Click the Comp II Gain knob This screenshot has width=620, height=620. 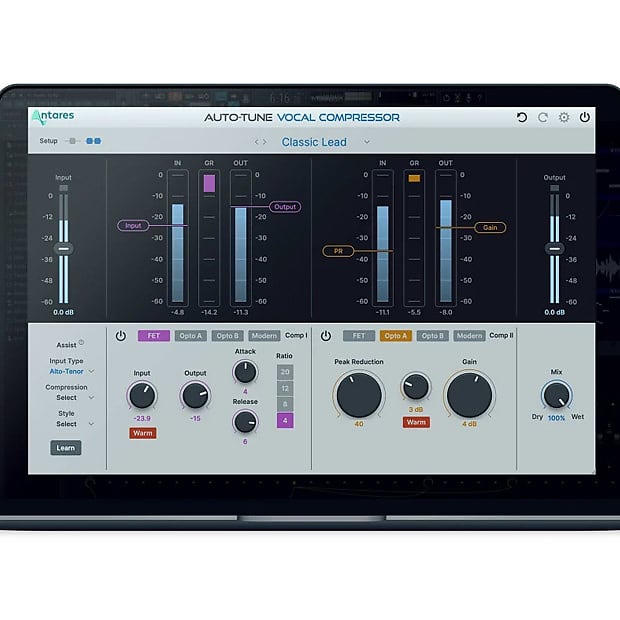point(469,395)
